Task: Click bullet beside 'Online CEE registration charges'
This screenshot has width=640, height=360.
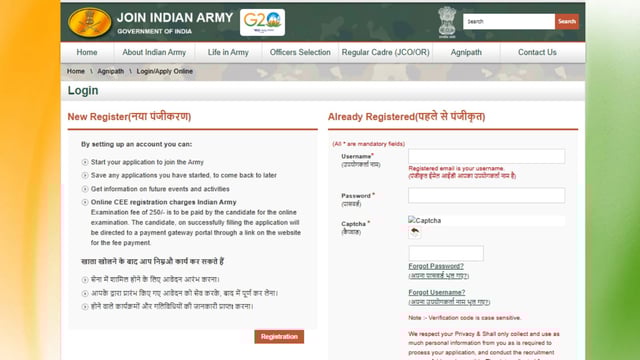Action: tap(85, 202)
